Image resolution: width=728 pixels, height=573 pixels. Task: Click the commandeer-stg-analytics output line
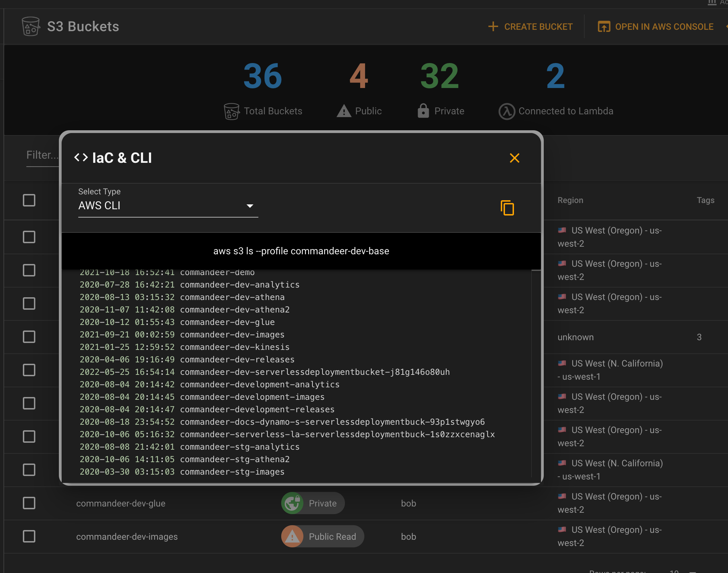tap(189, 447)
